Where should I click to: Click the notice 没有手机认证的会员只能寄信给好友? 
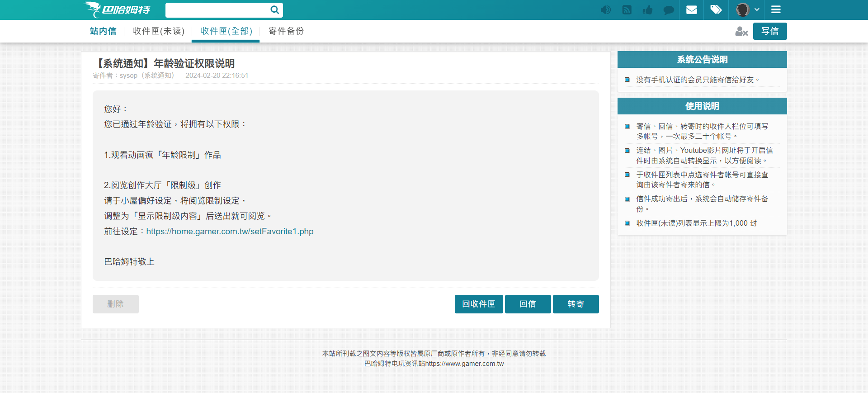click(698, 80)
